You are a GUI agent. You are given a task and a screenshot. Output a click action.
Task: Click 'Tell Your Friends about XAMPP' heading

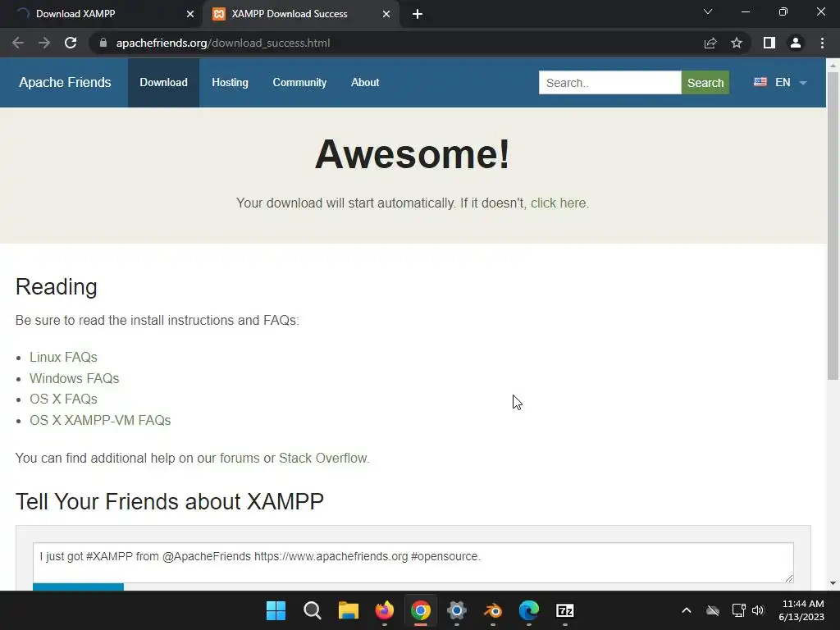point(169,501)
